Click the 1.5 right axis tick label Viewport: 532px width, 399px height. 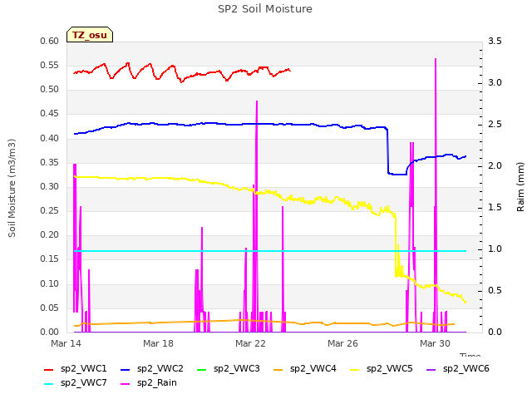[495, 207]
